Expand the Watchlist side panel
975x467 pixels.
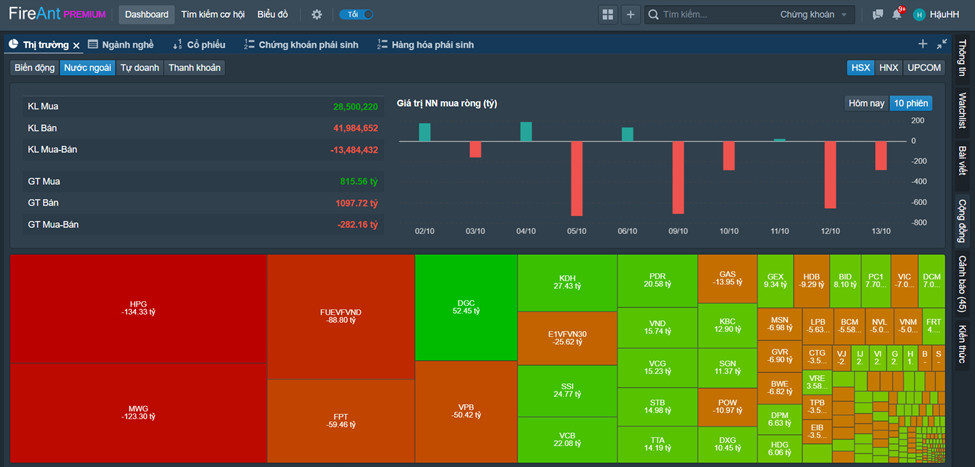[963, 111]
